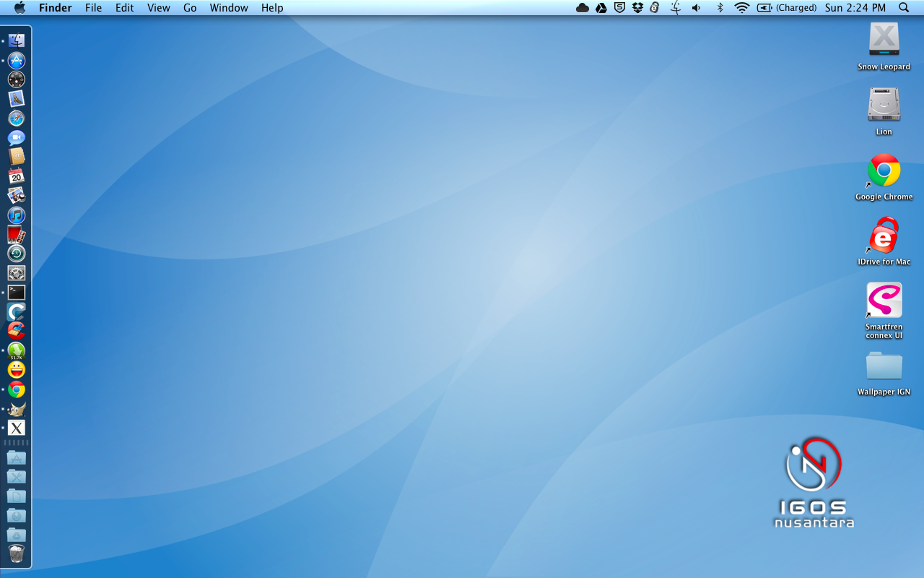Screen dimensions: 924x578
Task: Click the Finder-face status icon in menu bar
Action: [676, 8]
